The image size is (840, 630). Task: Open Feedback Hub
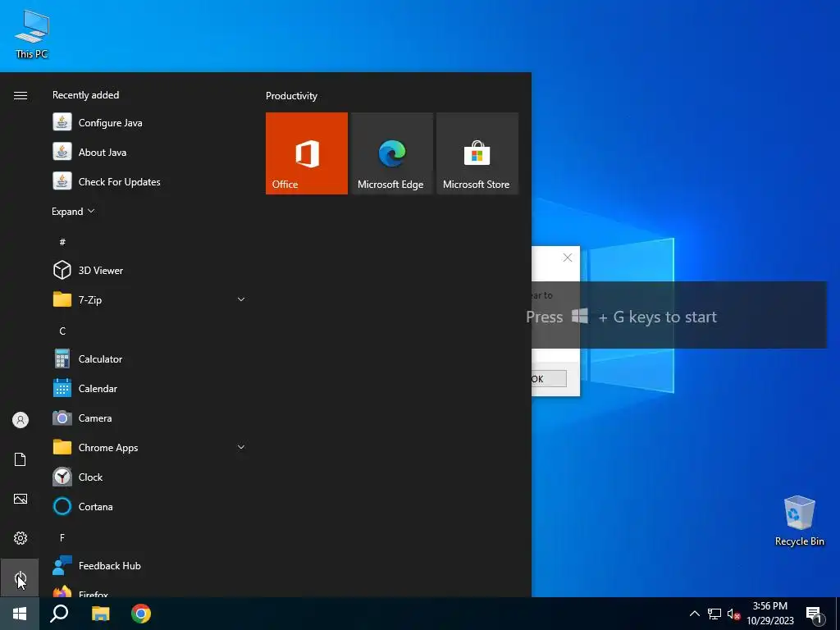(x=150, y=566)
